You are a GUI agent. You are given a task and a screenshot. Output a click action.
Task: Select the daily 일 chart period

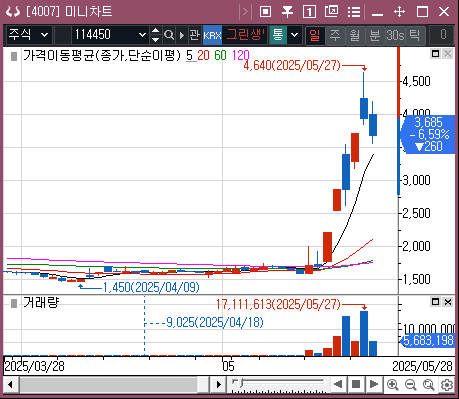315,35
